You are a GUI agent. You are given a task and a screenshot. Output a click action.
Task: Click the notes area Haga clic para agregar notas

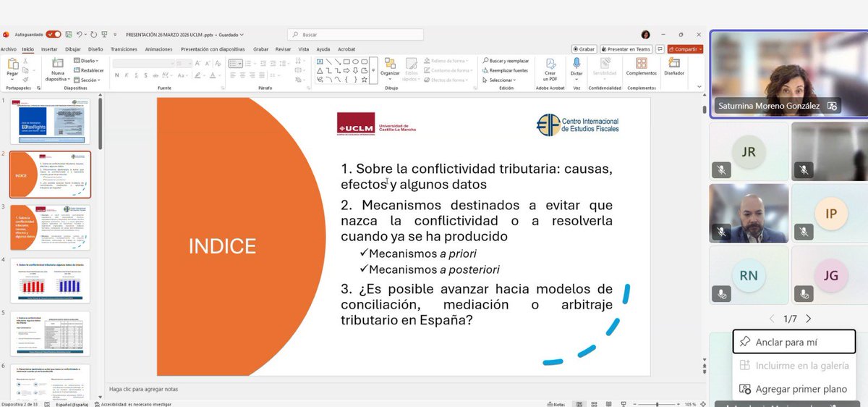point(144,389)
